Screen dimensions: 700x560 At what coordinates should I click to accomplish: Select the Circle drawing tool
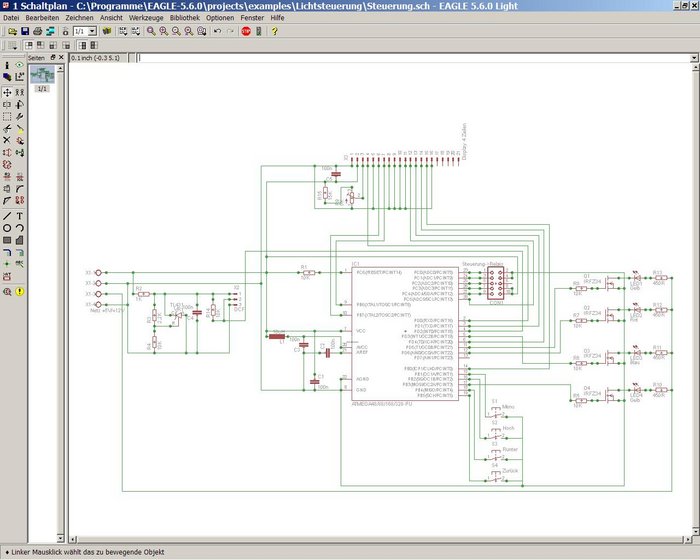pos(7,228)
